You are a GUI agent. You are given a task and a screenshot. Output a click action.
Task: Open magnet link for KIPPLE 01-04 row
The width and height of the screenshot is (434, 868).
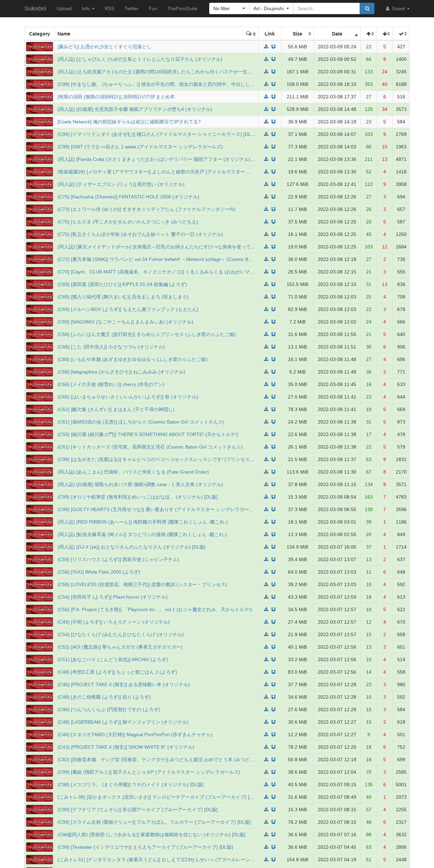click(x=273, y=284)
